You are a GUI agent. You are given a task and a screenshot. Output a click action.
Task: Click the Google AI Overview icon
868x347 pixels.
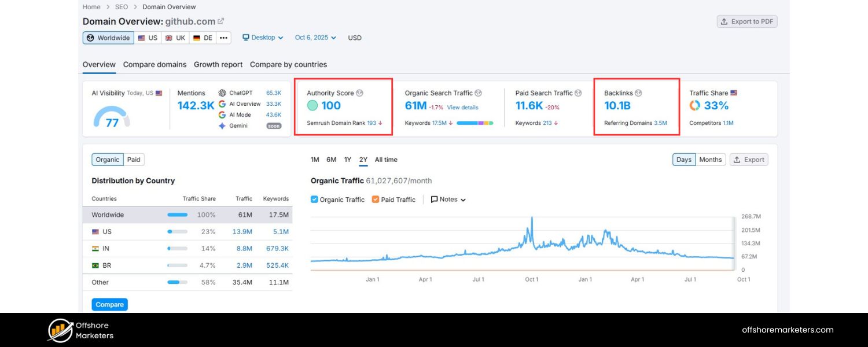[x=222, y=104]
